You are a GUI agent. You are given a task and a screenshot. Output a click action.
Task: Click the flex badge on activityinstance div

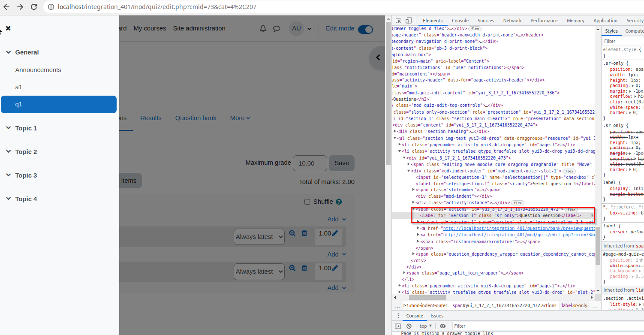518,202
